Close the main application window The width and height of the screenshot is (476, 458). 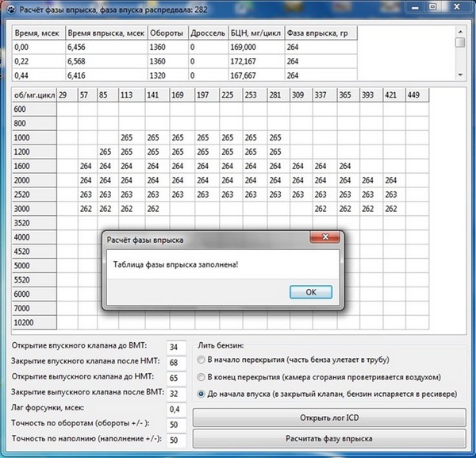point(457,7)
